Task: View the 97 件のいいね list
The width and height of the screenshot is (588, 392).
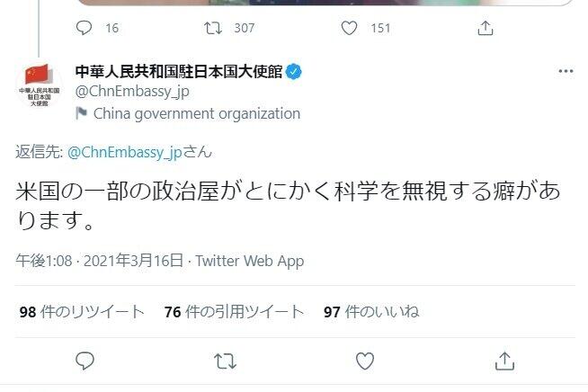Action: (x=371, y=312)
